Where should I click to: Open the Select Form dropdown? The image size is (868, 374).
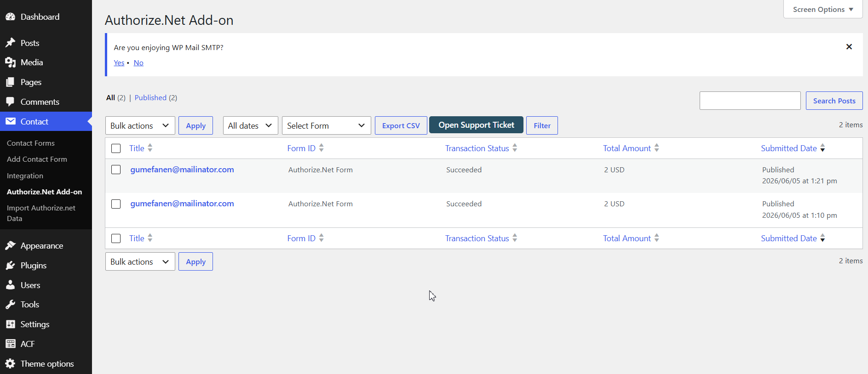(327, 125)
